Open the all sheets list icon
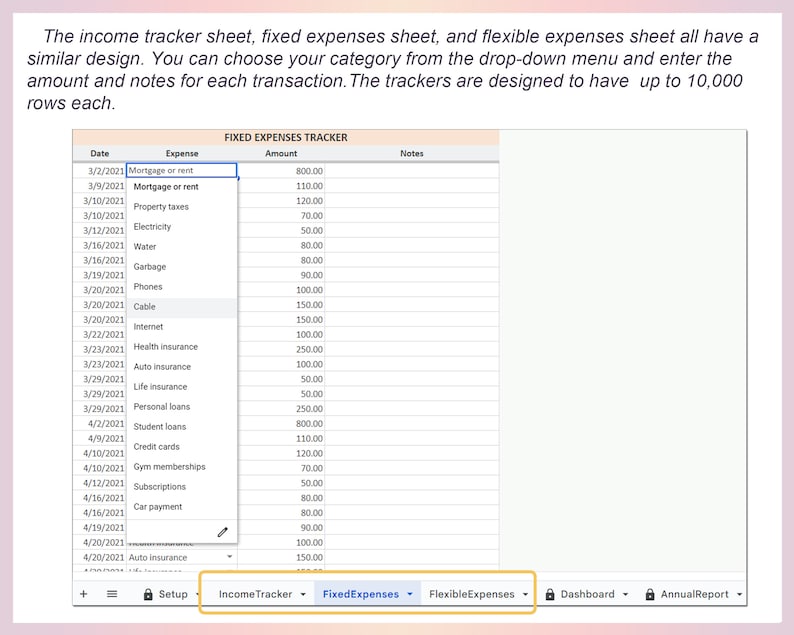Image resolution: width=794 pixels, height=635 pixels. [112, 593]
